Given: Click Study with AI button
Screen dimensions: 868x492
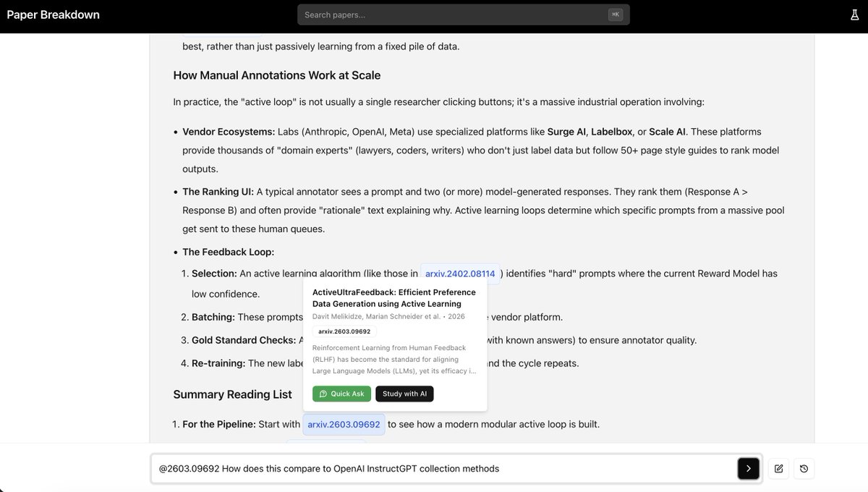Looking at the screenshot, I should click(x=404, y=394).
